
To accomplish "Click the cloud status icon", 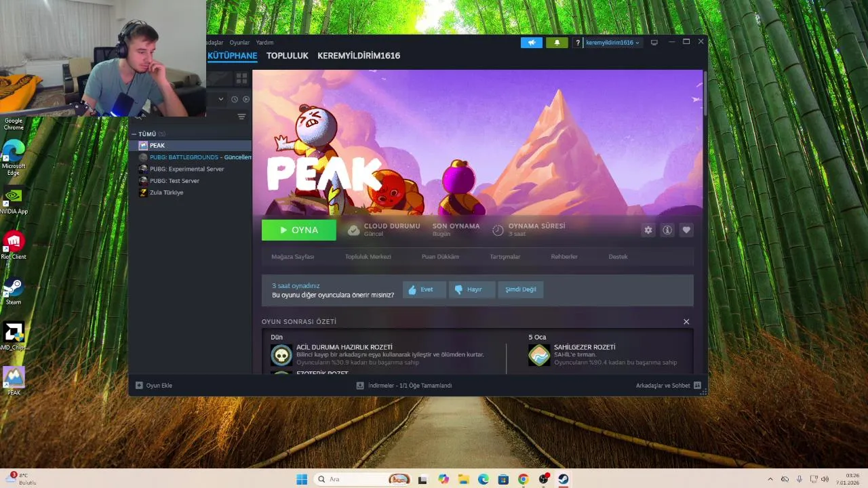I will (x=353, y=230).
